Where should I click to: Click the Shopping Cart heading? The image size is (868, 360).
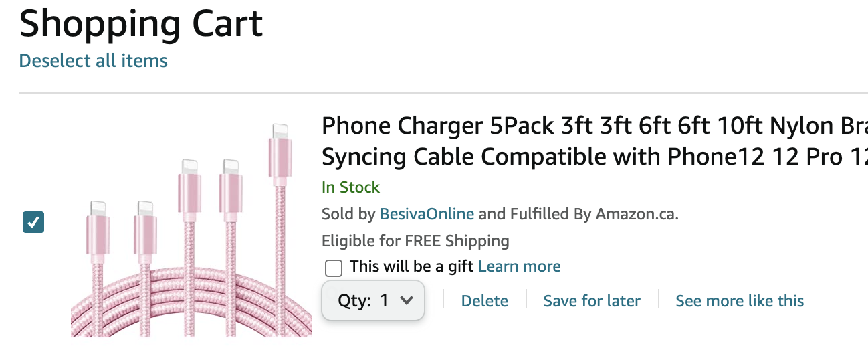pos(141,24)
